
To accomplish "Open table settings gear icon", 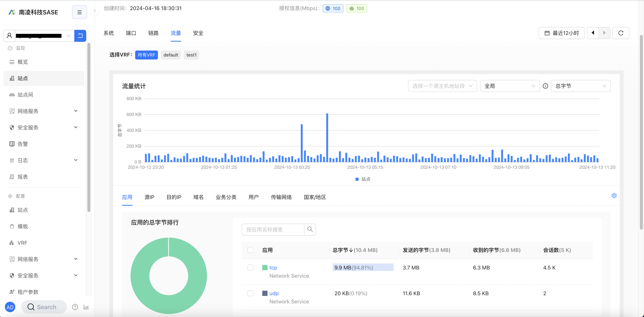I will tap(614, 196).
